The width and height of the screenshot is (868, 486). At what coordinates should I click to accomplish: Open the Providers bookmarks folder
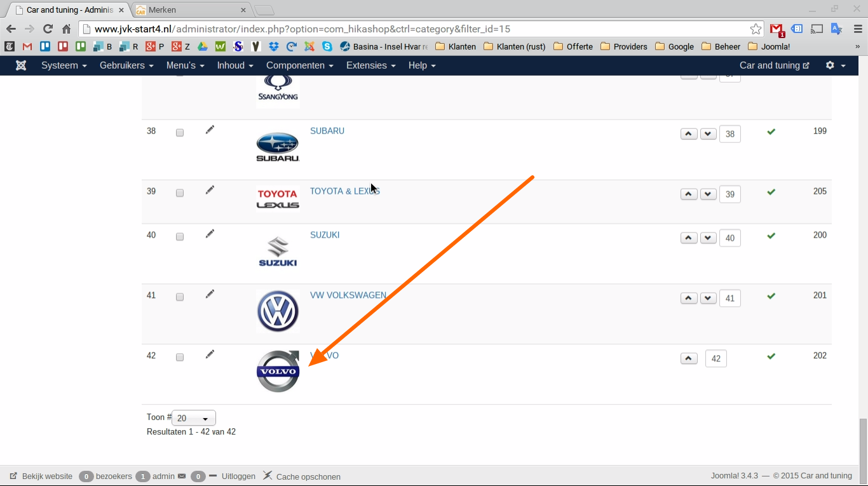pyautogui.click(x=623, y=46)
